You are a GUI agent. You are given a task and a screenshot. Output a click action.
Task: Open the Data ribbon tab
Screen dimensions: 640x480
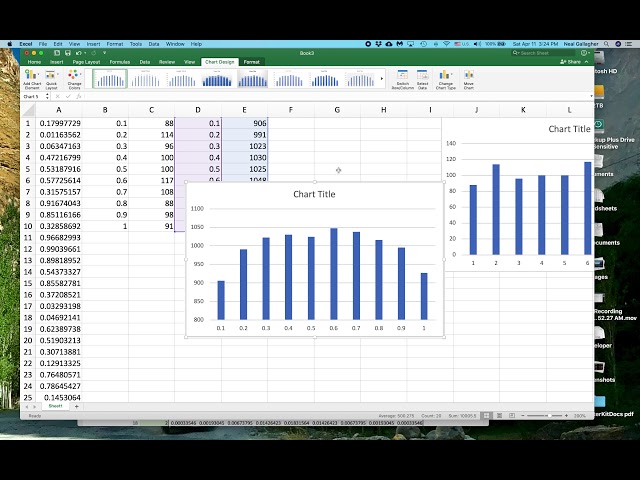pyautogui.click(x=144, y=62)
